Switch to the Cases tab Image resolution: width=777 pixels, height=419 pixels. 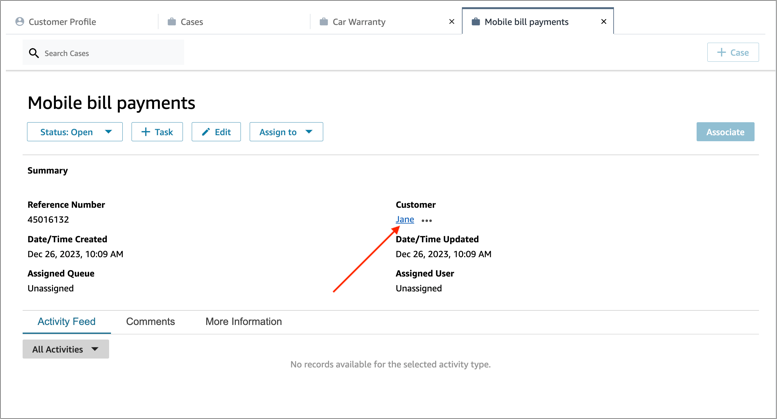(191, 21)
